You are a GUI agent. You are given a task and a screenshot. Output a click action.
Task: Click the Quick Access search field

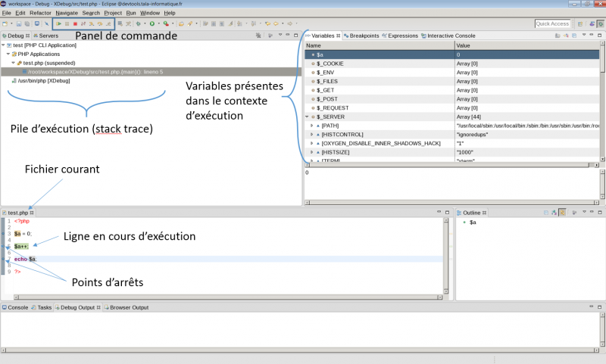pyautogui.click(x=552, y=23)
